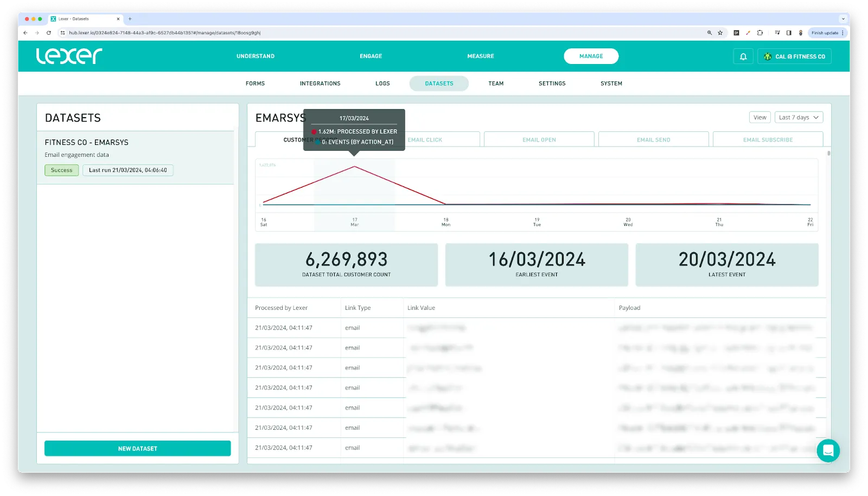Switch to the Email Open table tab
The image size is (868, 496).
[x=539, y=139]
